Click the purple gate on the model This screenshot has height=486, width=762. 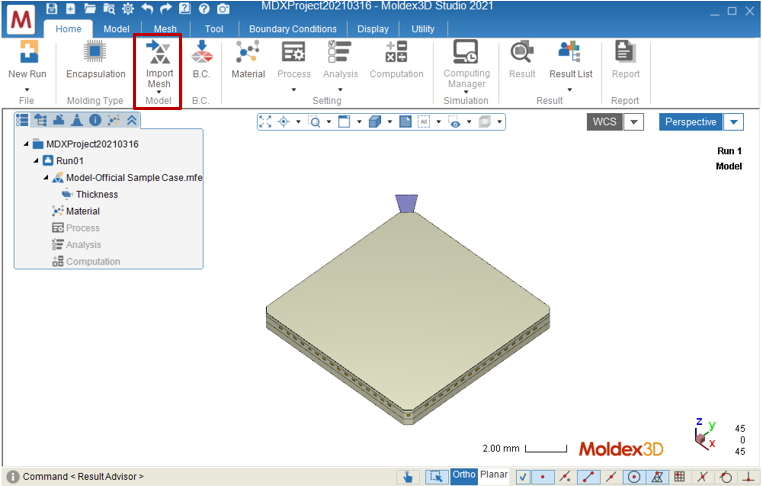coord(406,203)
